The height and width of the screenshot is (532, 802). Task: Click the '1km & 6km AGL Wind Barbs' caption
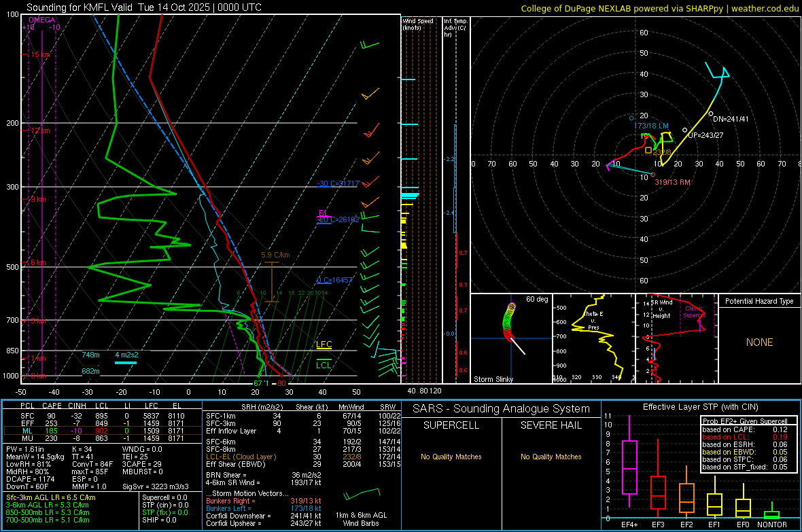361,519
